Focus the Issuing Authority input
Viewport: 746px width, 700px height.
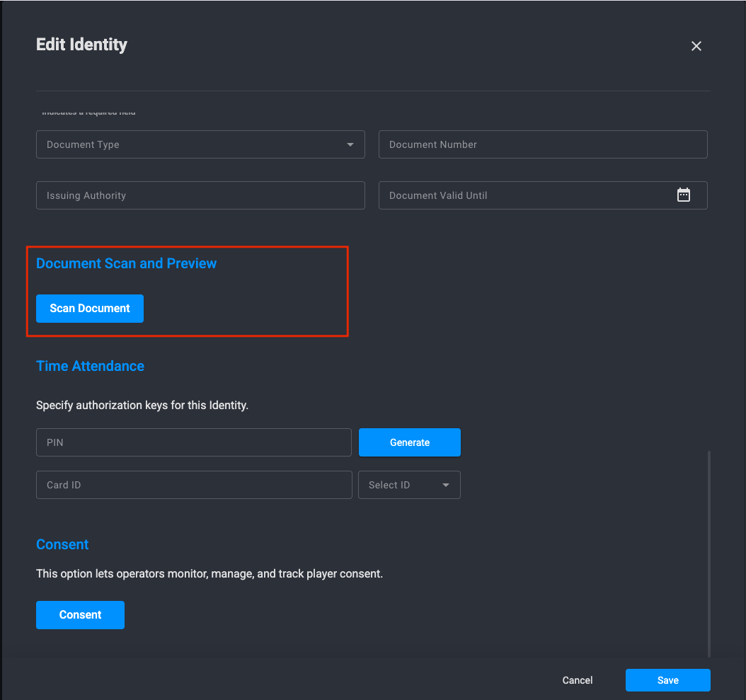(x=200, y=195)
